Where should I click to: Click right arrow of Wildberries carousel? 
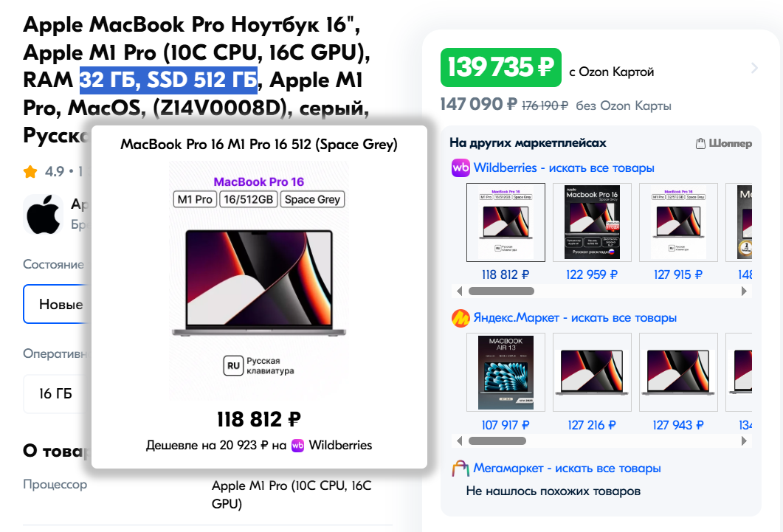click(744, 291)
